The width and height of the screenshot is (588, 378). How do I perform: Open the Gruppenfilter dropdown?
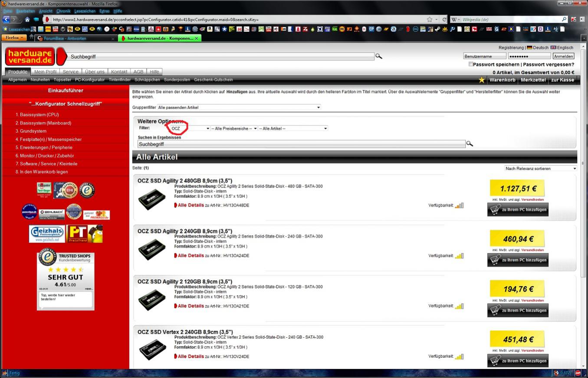pyautogui.click(x=239, y=107)
